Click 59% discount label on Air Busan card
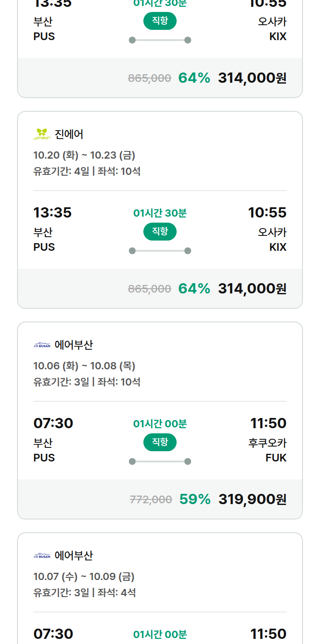The width and height of the screenshot is (320, 644). [x=195, y=499]
